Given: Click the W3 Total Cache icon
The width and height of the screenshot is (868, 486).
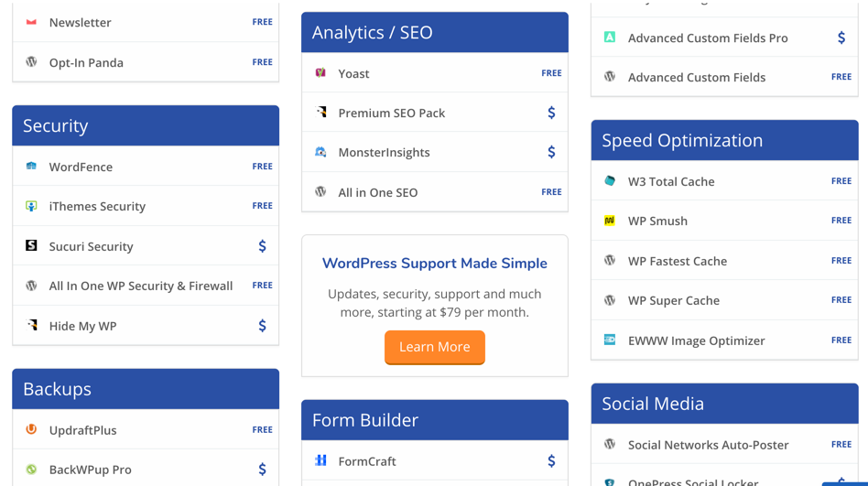Looking at the screenshot, I should click(x=610, y=181).
